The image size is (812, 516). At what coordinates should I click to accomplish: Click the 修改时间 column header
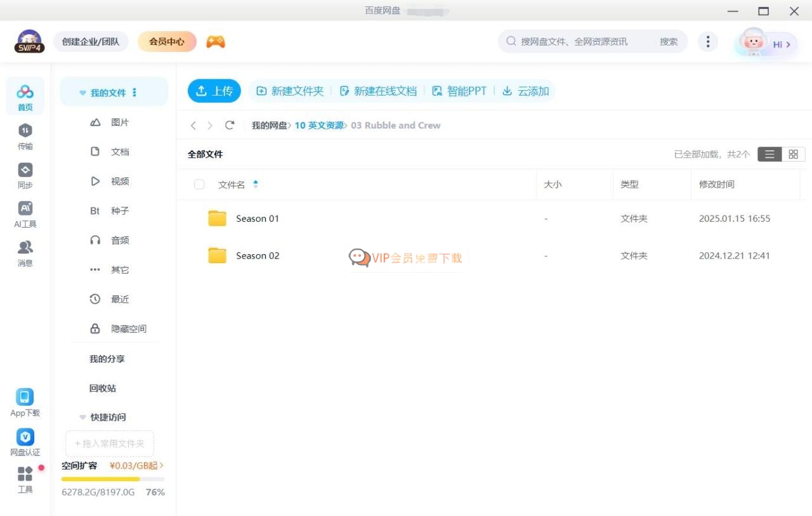(717, 184)
